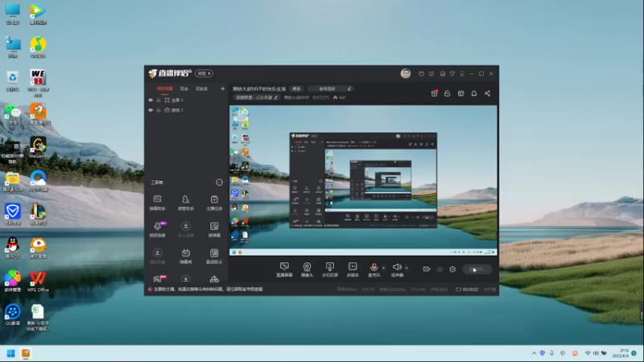Click the notification bell icon
Image resolution: width=644 pixels, height=362 pixels.
pos(474,93)
